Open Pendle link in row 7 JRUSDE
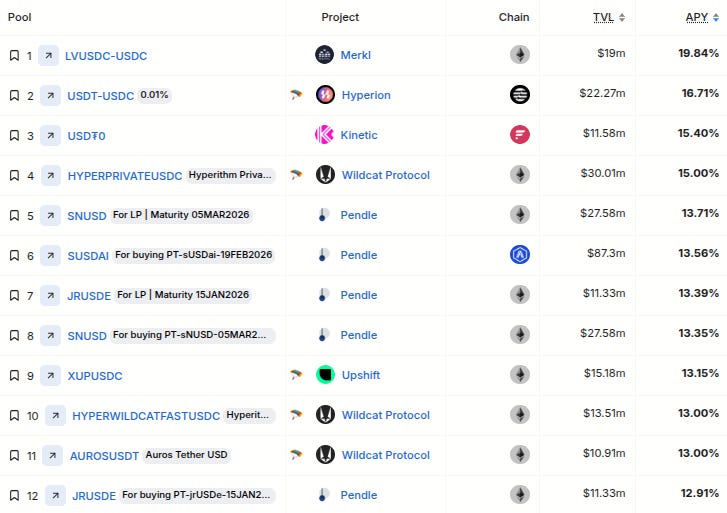The width and height of the screenshot is (727, 513). (359, 295)
